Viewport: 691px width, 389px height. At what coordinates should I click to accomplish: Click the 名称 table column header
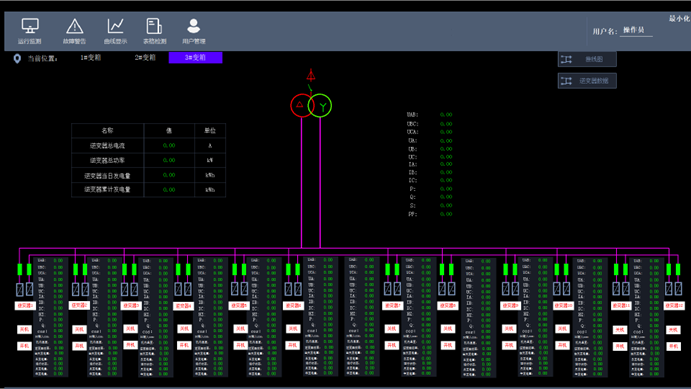click(108, 130)
